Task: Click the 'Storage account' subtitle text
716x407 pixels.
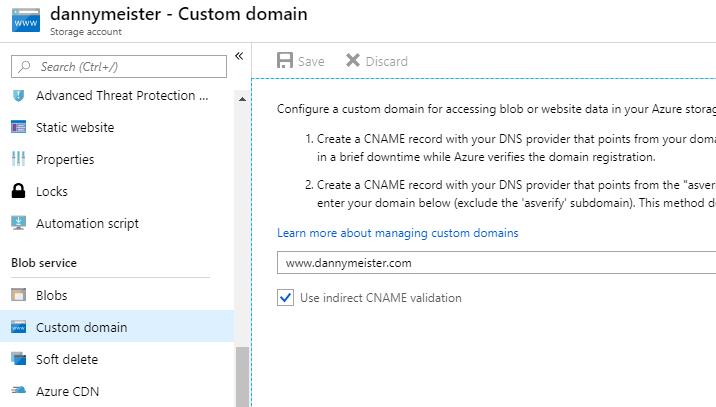Action: click(86, 32)
